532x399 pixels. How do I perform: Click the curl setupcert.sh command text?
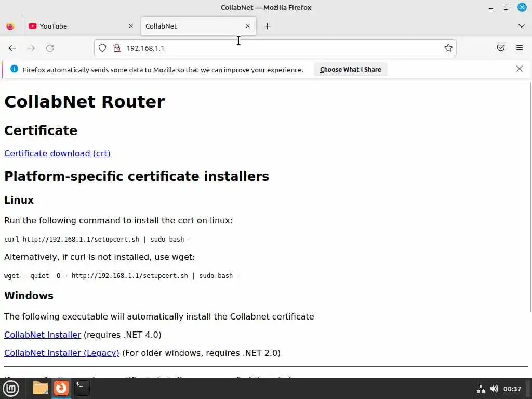tap(98, 239)
